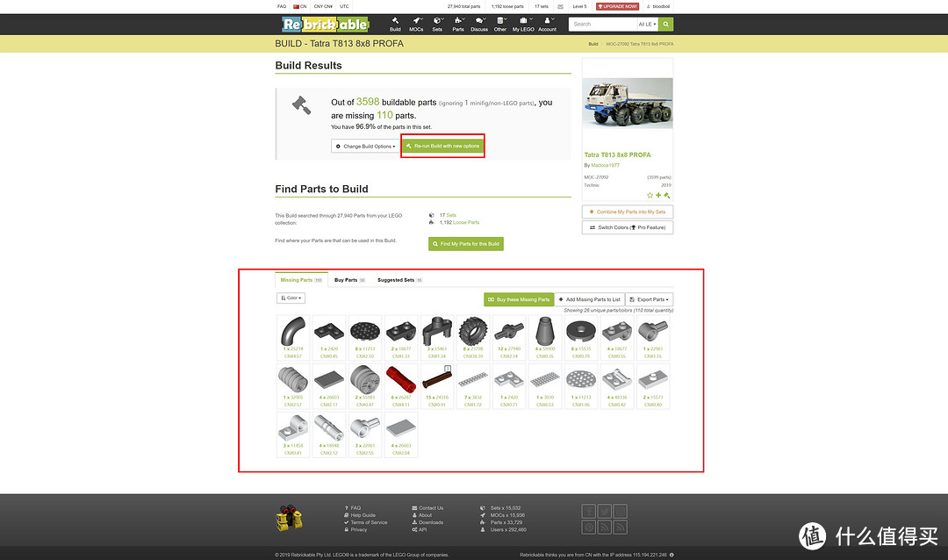Click the info icon beside the IP address

[671, 555]
